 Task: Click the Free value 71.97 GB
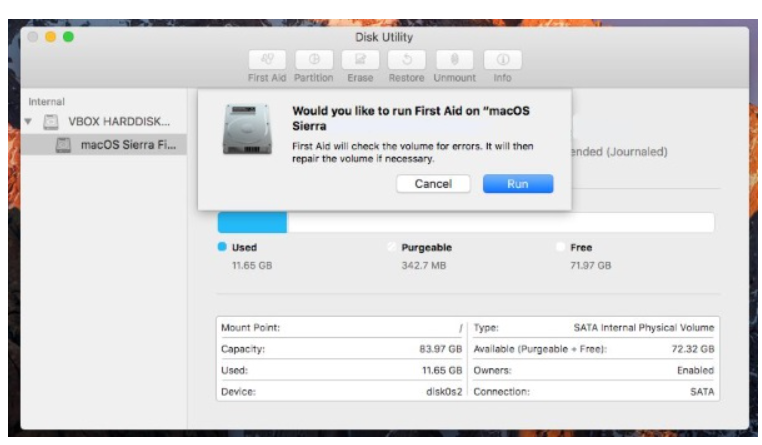pos(590,265)
